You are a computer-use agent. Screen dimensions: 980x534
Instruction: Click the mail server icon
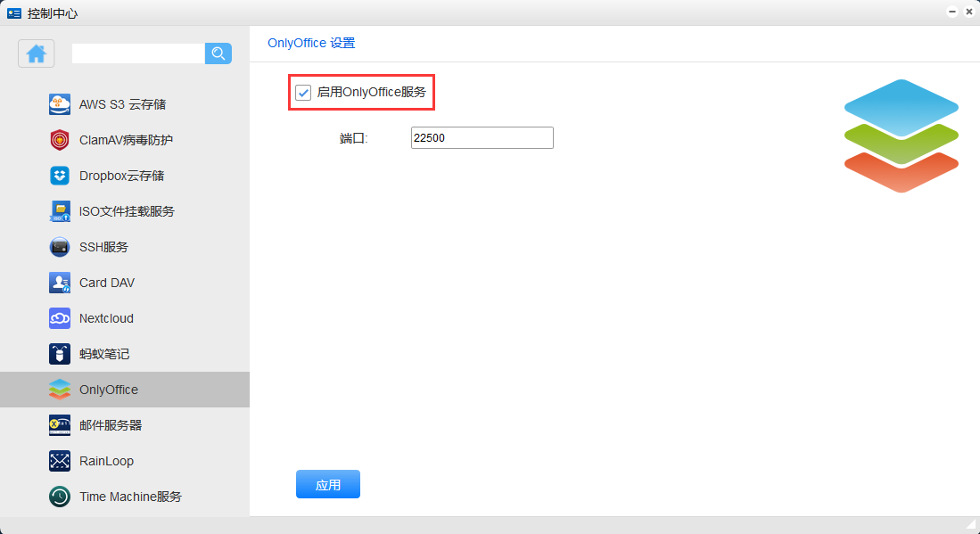[x=60, y=424]
